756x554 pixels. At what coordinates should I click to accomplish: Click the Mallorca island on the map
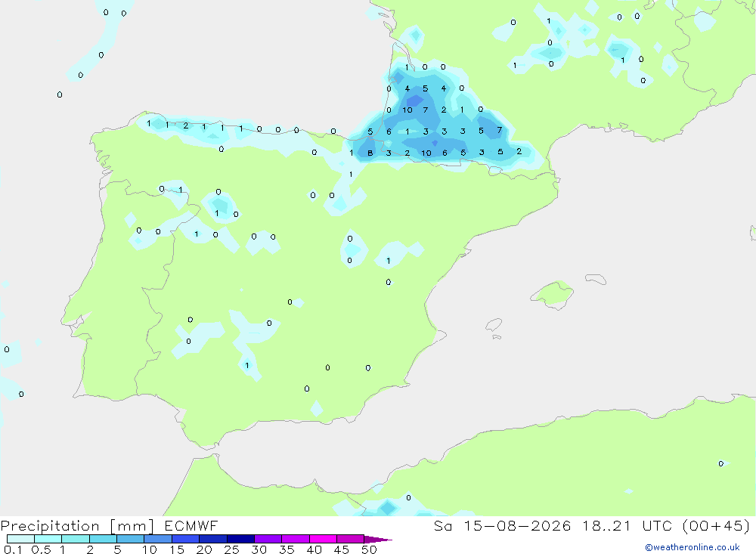tap(553, 294)
